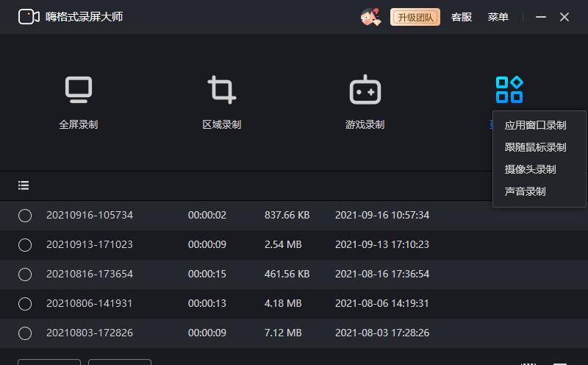Screen dimensions: 588x365
Task: Click the full screen recording monitor icon
Action: (78, 90)
